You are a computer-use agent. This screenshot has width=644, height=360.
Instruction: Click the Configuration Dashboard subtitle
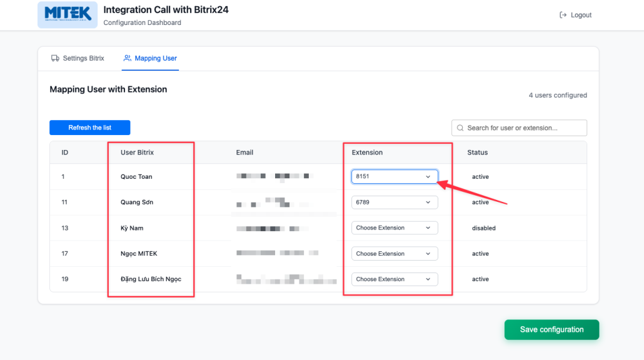click(142, 22)
